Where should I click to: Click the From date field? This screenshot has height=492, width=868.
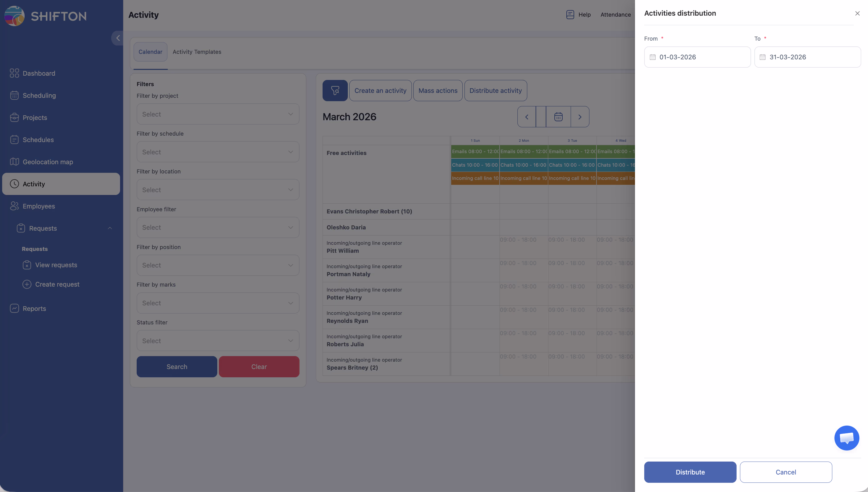(x=697, y=57)
